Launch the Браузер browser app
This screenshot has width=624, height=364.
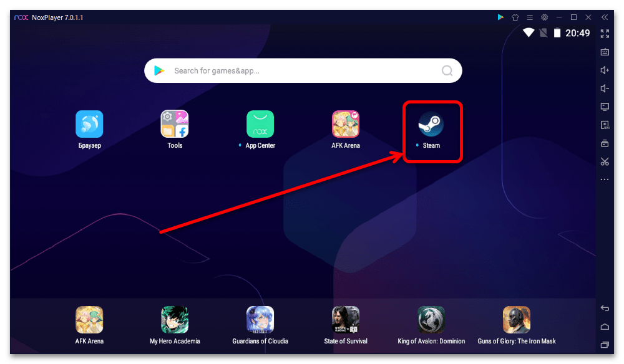[x=89, y=124]
